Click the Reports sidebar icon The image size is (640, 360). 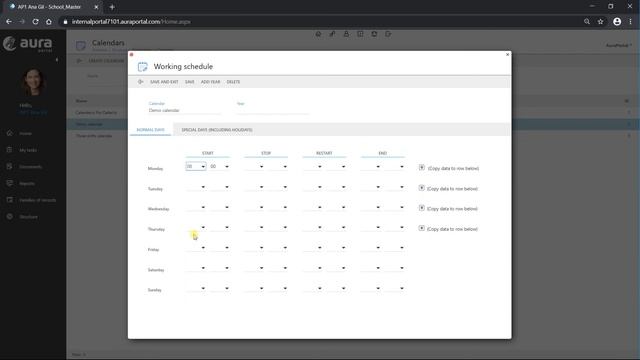[x=10, y=183]
